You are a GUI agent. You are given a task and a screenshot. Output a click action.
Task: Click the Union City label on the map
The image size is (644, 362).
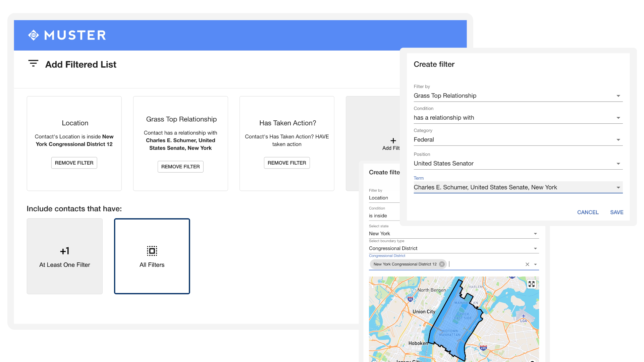tap(424, 312)
